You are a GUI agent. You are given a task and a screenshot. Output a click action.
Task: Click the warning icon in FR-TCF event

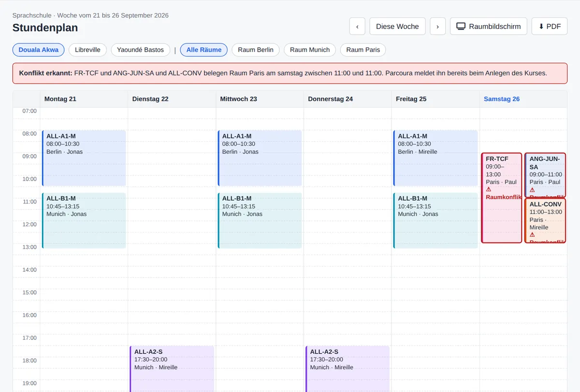click(x=489, y=189)
